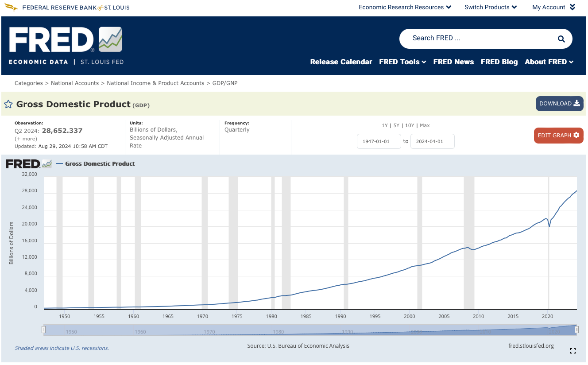Click the fred.stlouisfed.org link
This screenshot has height=365, width=588.
531,346
